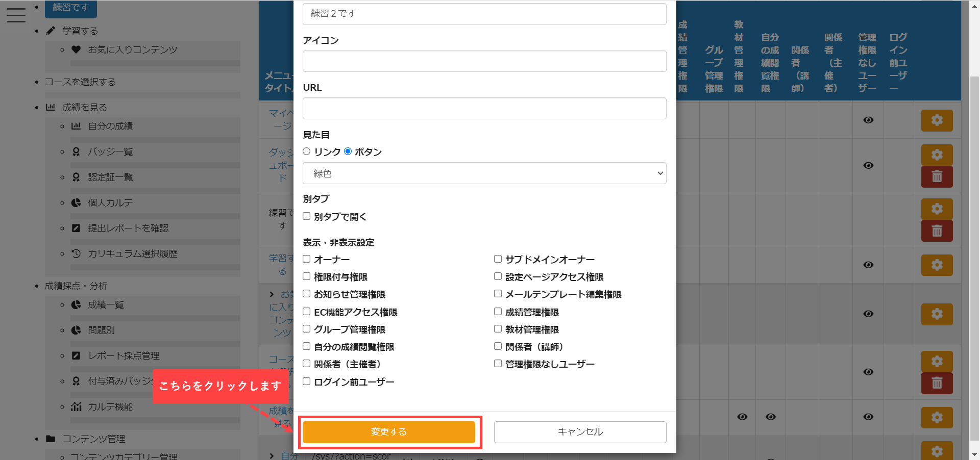Click the heart icon beside お気に入りコンテンツ
This screenshot has width=980, height=460.
point(76,49)
